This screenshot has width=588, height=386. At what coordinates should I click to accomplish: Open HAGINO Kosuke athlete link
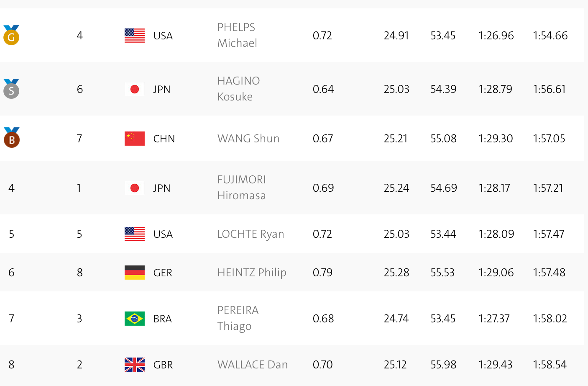238,89
